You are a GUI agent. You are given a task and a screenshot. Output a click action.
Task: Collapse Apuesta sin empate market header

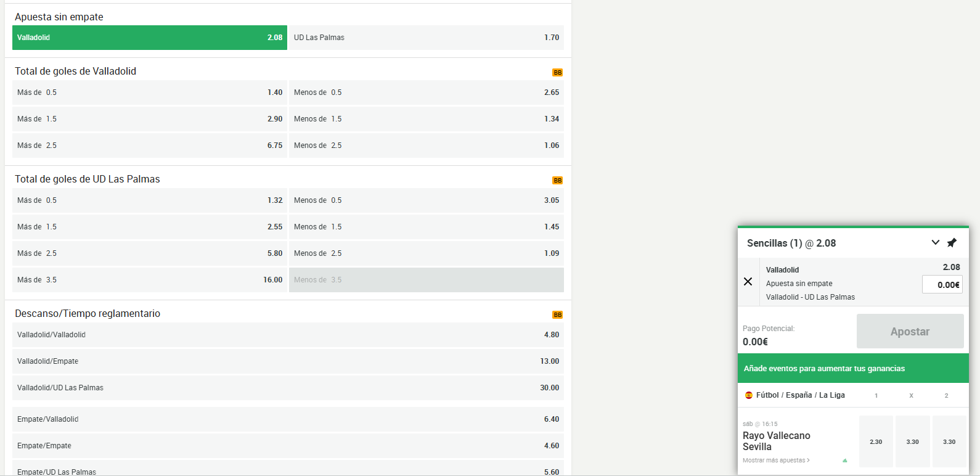point(59,17)
